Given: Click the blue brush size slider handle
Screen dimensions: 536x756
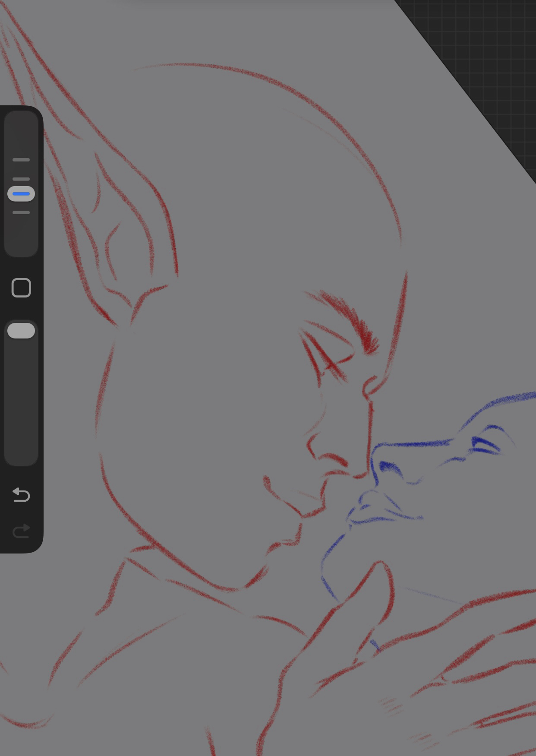Looking at the screenshot, I should 21,194.
